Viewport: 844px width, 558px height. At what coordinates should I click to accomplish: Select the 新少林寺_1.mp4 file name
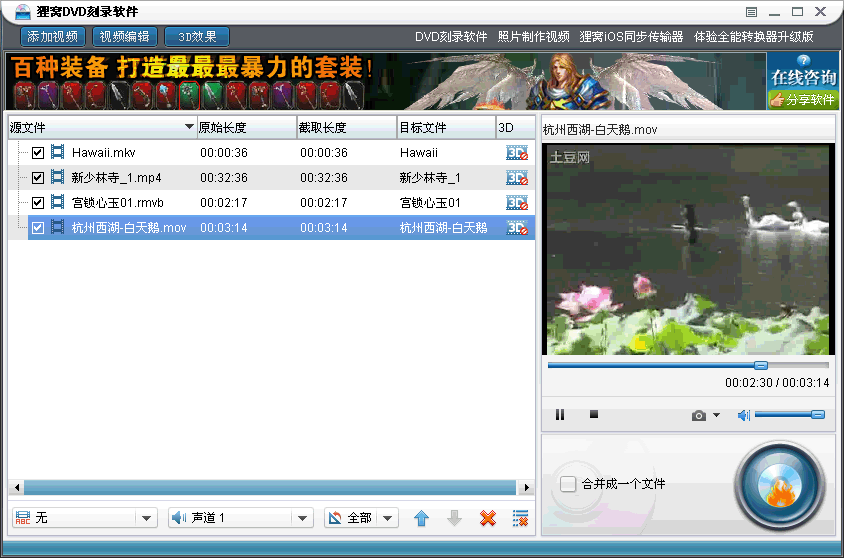point(116,178)
